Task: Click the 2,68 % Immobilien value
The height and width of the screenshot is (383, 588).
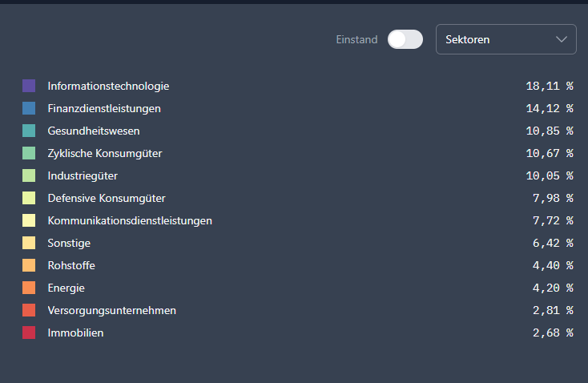Action: [x=553, y=333]
